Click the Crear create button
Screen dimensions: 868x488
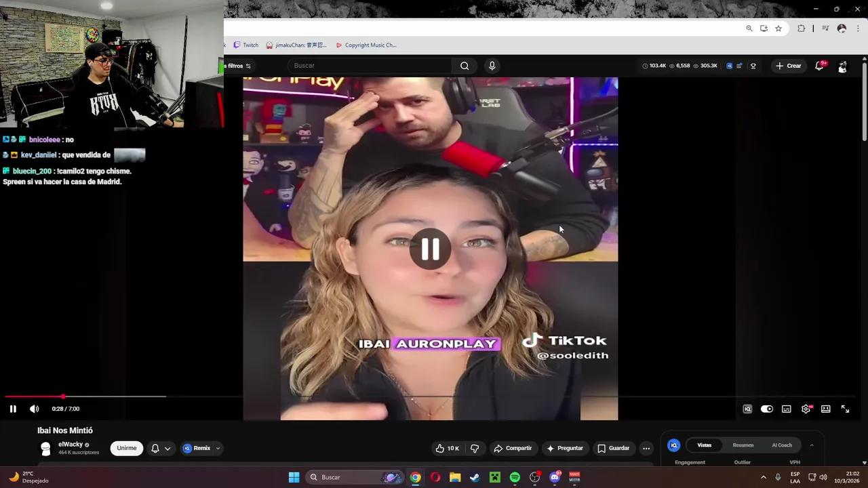pyautogui.click(x=789, y=66)
